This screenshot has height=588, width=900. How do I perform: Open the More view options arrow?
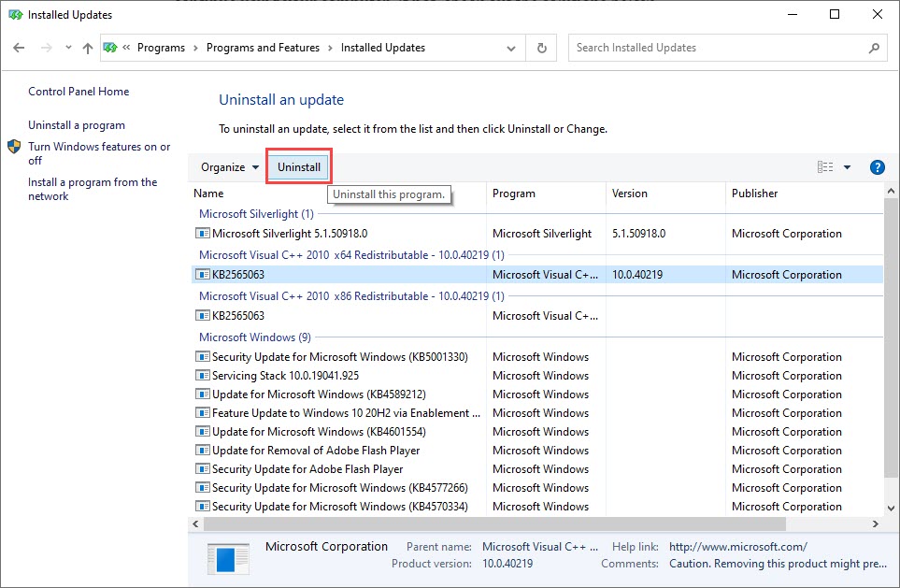[x=847, y=167]
